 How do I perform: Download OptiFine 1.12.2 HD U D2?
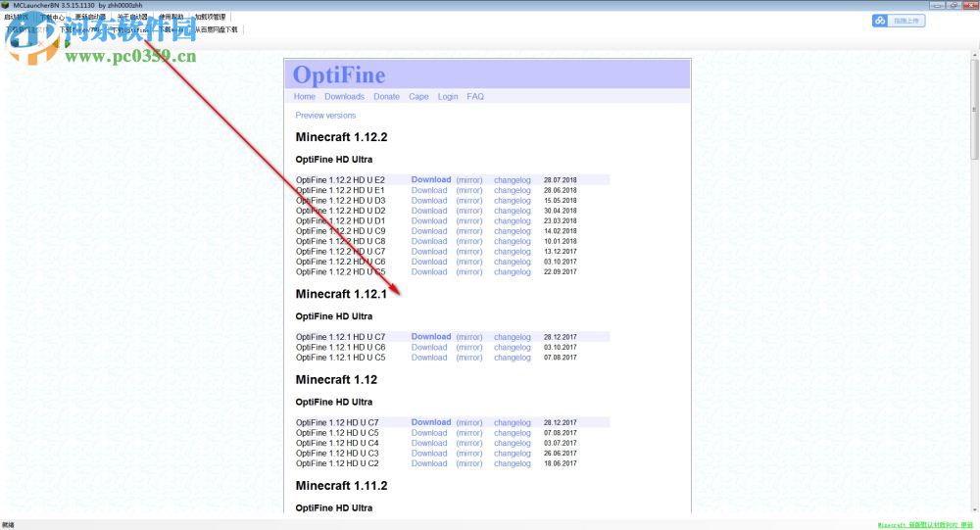coord(429,211)
